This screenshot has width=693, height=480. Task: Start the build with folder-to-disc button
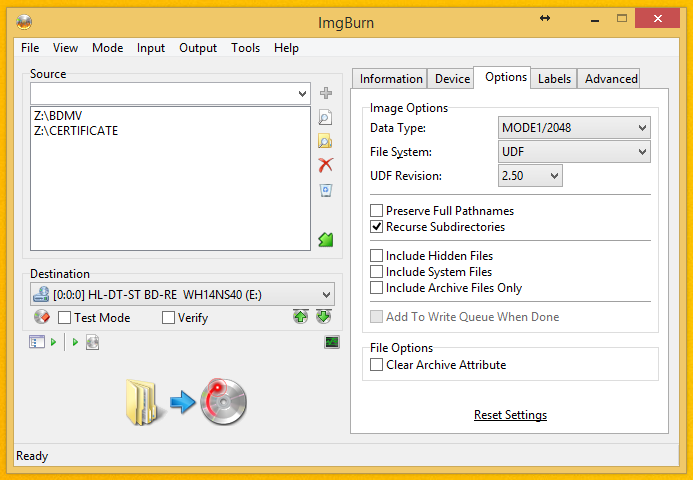[x=187, y=402]
